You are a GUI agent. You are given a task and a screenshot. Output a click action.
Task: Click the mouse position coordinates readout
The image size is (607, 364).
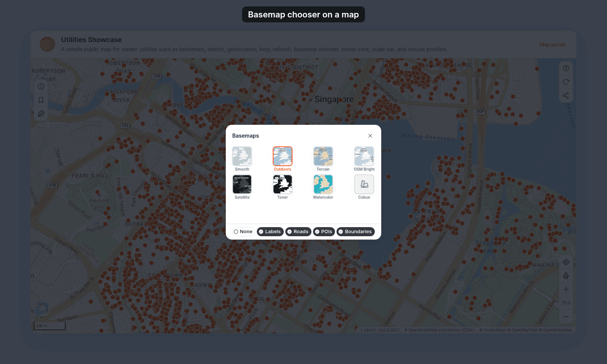(380, 330)
